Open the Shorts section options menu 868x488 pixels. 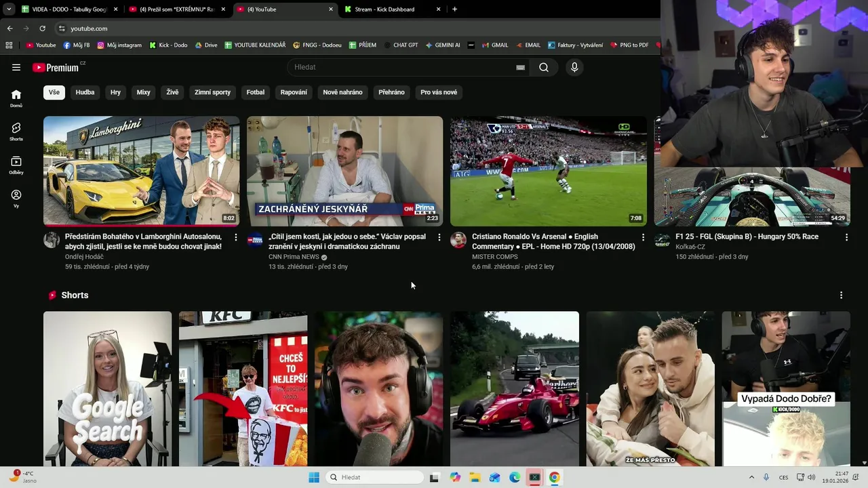(x=841, y=296)
